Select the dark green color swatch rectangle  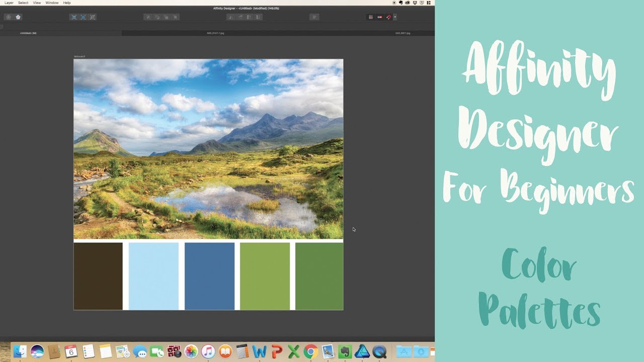pyautogui.click(x=319, y=276)
